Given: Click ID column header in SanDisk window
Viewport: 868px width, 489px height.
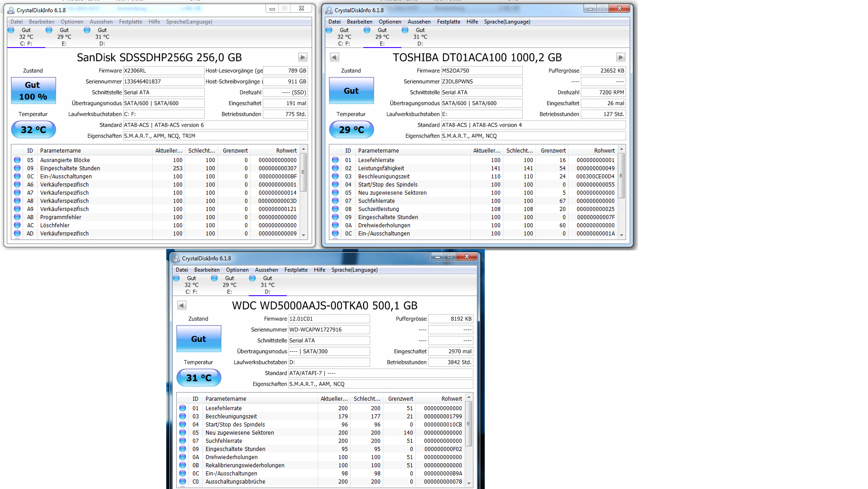Looking at the screenshot, I should [x=30, y=151].
